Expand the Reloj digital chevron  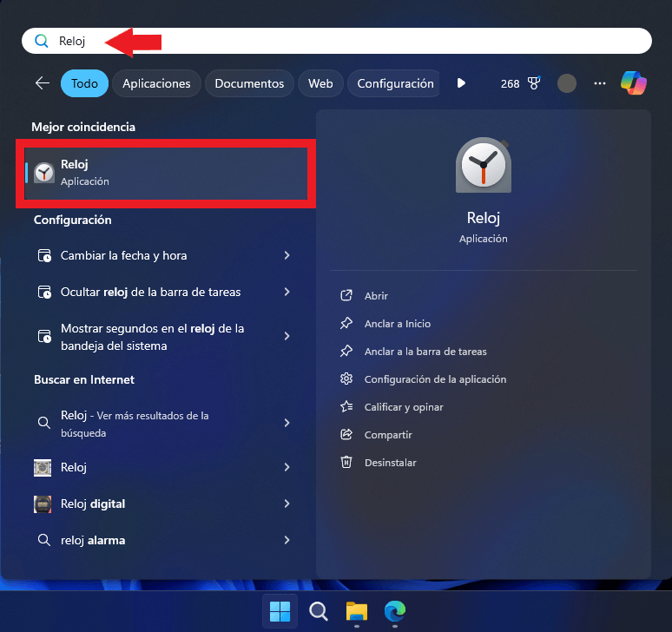[287, 504]
